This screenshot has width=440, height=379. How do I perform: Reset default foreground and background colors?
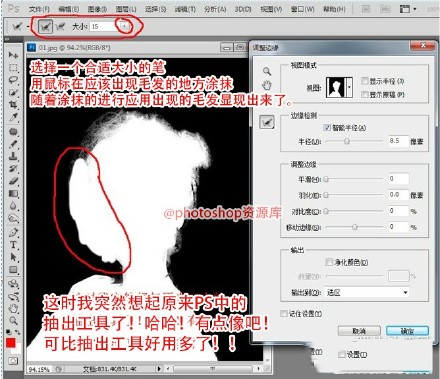point(8,332)
